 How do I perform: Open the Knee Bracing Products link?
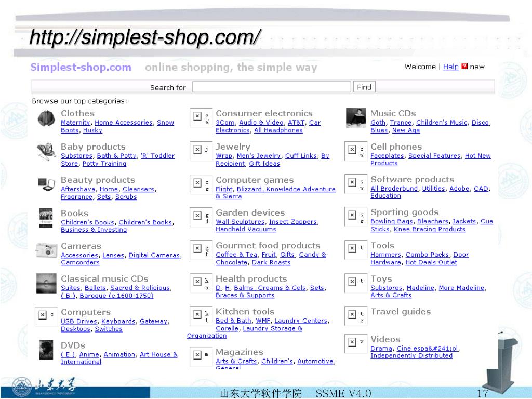click(x=430, y=229)
